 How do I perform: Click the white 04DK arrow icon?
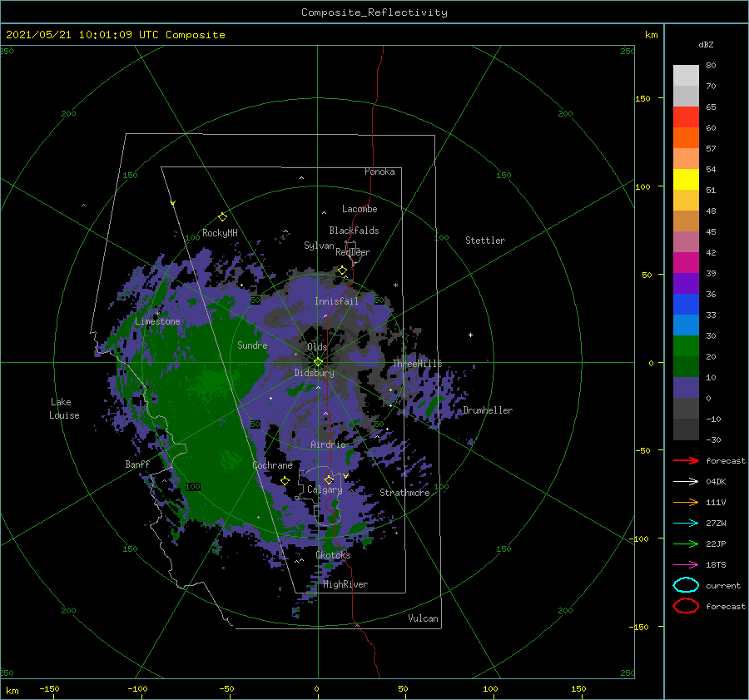686,482
